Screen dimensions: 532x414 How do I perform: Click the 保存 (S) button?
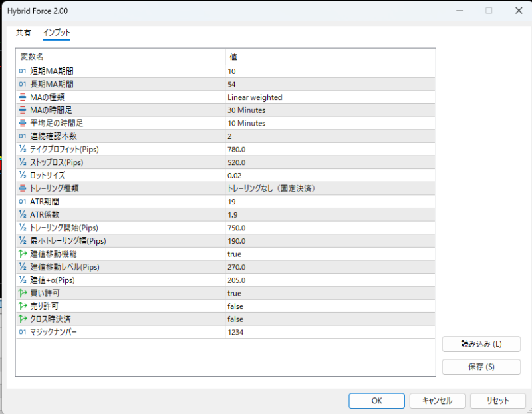(481, 367)
